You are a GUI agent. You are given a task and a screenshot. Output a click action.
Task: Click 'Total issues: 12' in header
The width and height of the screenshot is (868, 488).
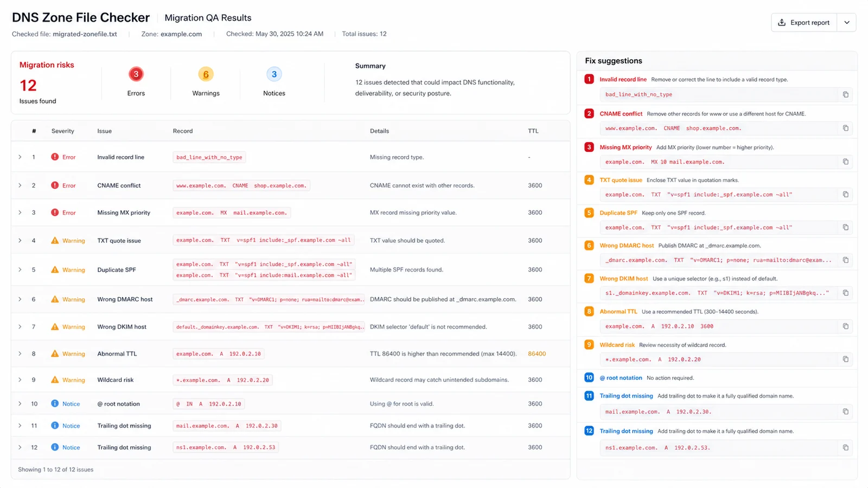click(x=364, y=34)
